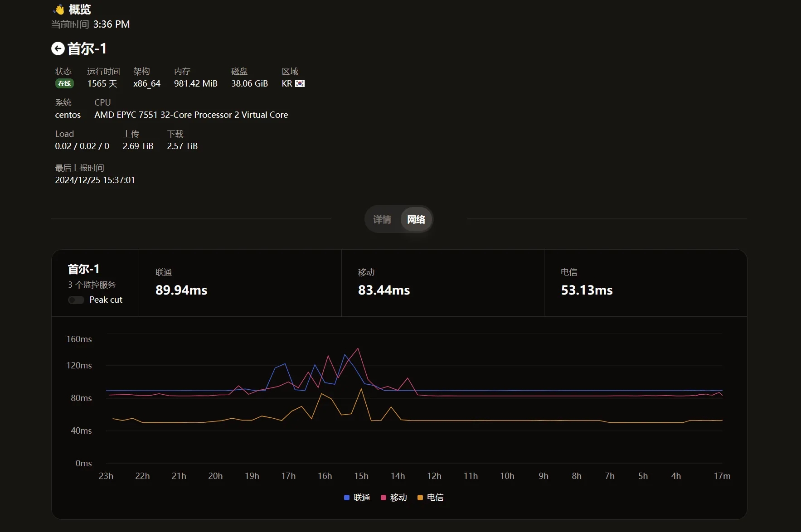Switch to the 详情 tab

click(382, 220)
